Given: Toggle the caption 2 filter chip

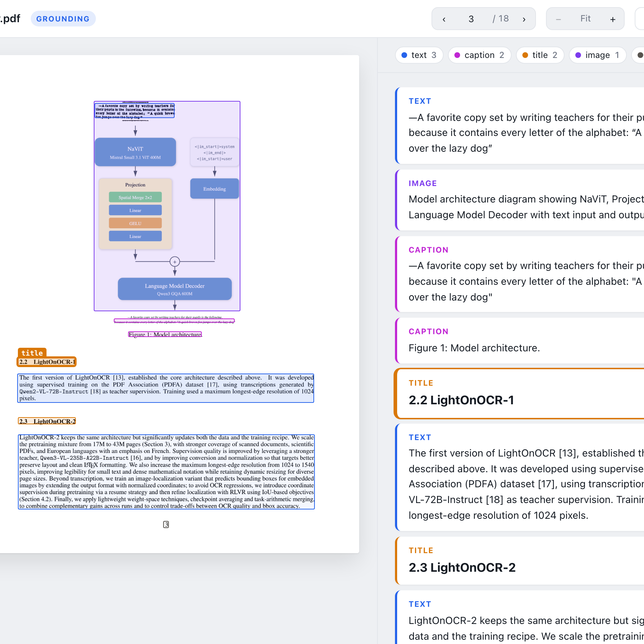Looking at the screenshot, I should tap(480, 55).
